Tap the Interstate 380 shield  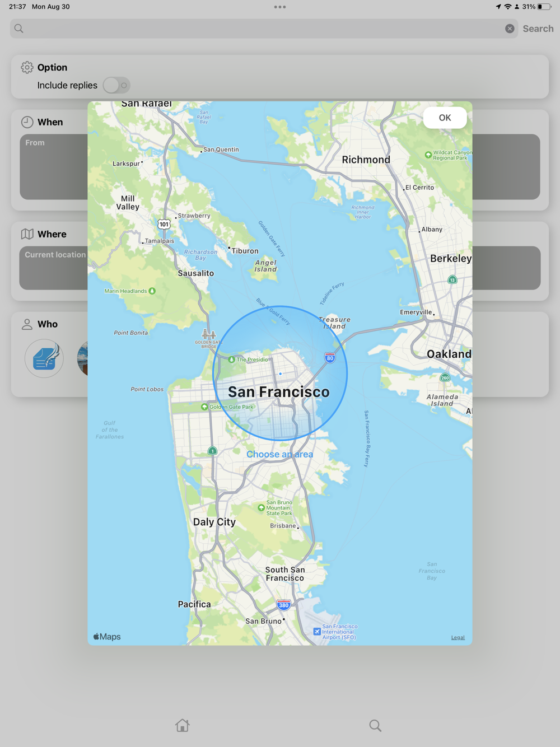click(x=284, y=605)
